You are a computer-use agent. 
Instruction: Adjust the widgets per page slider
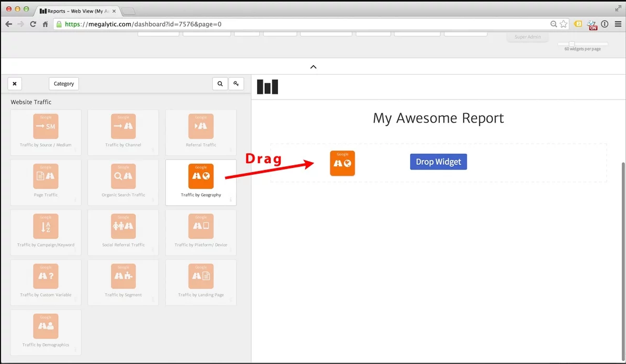[572, 44]
